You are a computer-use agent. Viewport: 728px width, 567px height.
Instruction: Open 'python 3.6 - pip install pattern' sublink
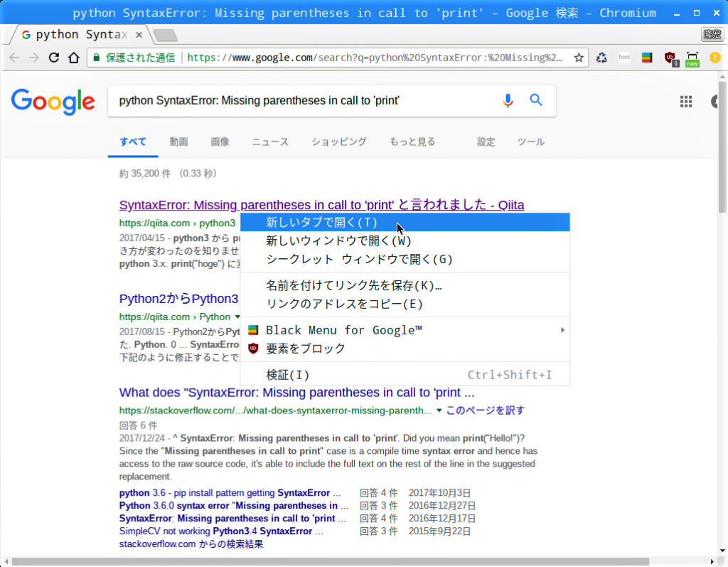point(230,492)
